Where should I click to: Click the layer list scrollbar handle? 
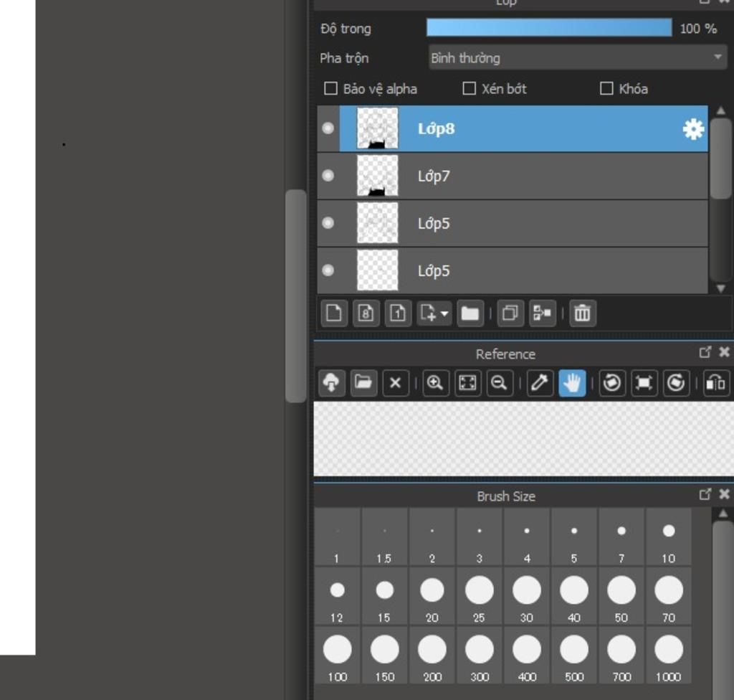click(721, 159)
